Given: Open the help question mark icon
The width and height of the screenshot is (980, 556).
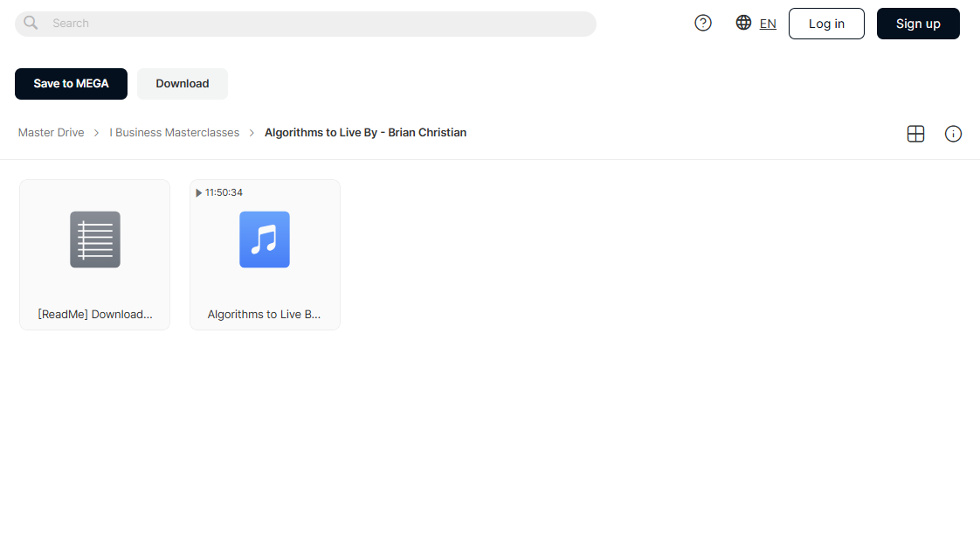Looking at the screenshot, I should [x=703, y=23].
